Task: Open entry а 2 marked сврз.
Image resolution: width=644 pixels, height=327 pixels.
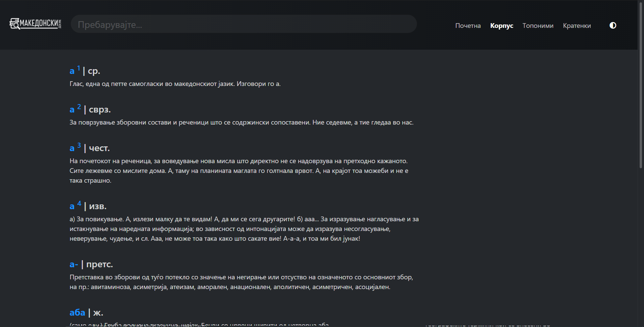Action: click(72, 109)
